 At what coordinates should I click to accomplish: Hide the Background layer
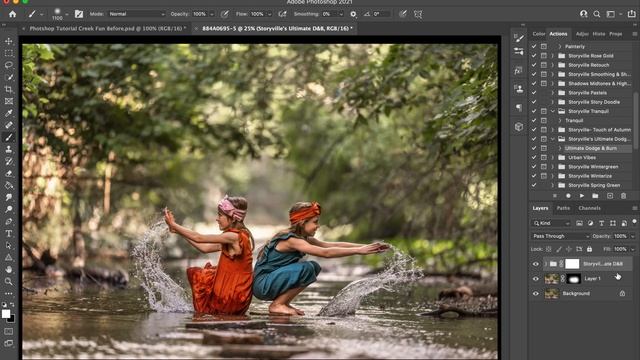[536, 293]
